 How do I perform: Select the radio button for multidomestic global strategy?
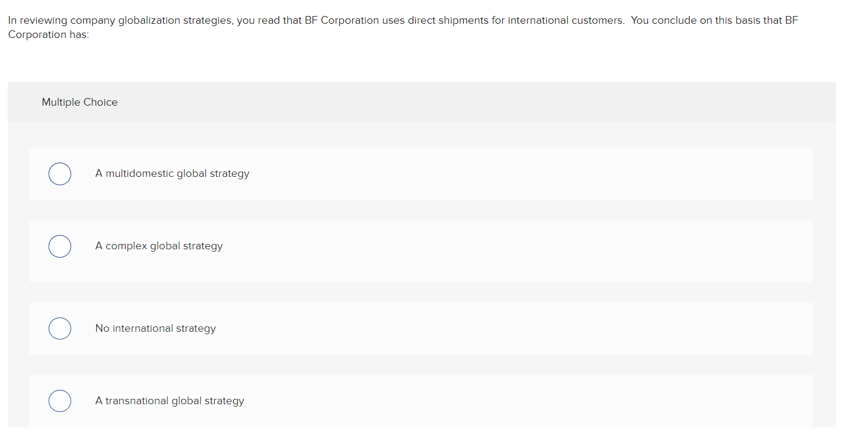tap(59, 173)
